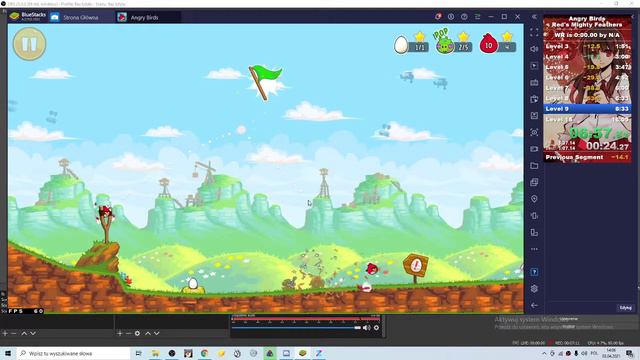Image resolution: width=640 pixels, height=360 pixels.
Task: Take screenshot with BlueStacks camera icon
Action: 534,132
